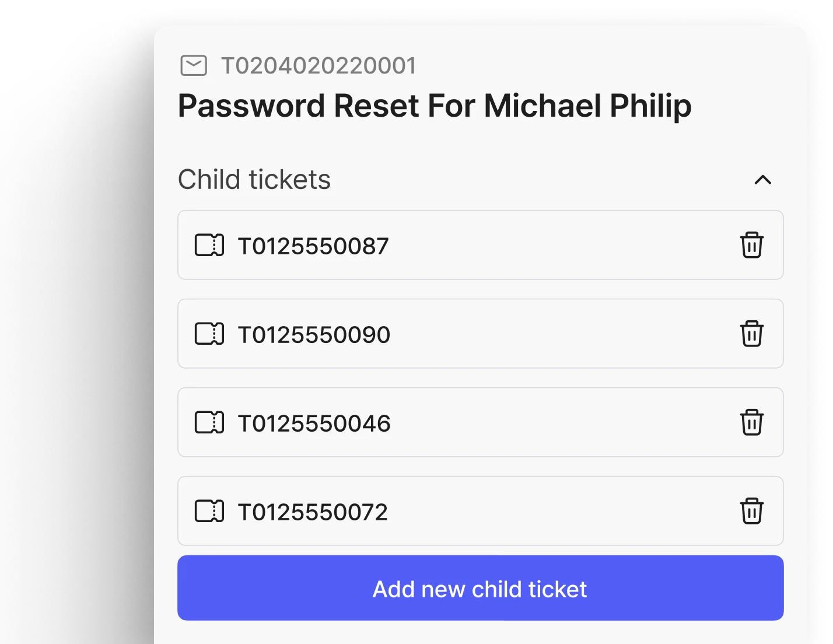
Task: Click ticket icon next to T0125550046
Action: click(209, 423)
